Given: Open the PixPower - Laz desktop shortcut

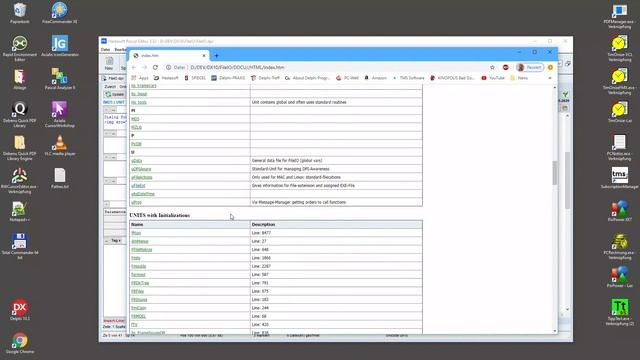Looking at the screenshot, I should click(620, 277).
